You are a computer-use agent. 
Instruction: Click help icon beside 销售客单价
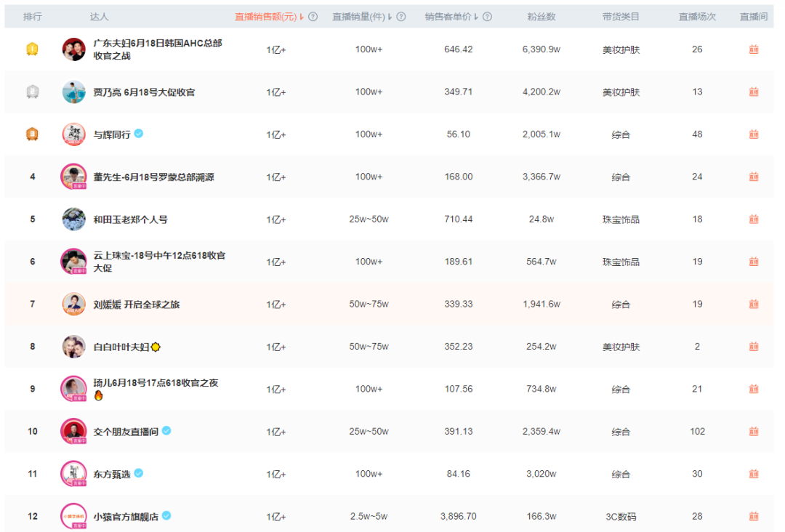tap(487, 17)
